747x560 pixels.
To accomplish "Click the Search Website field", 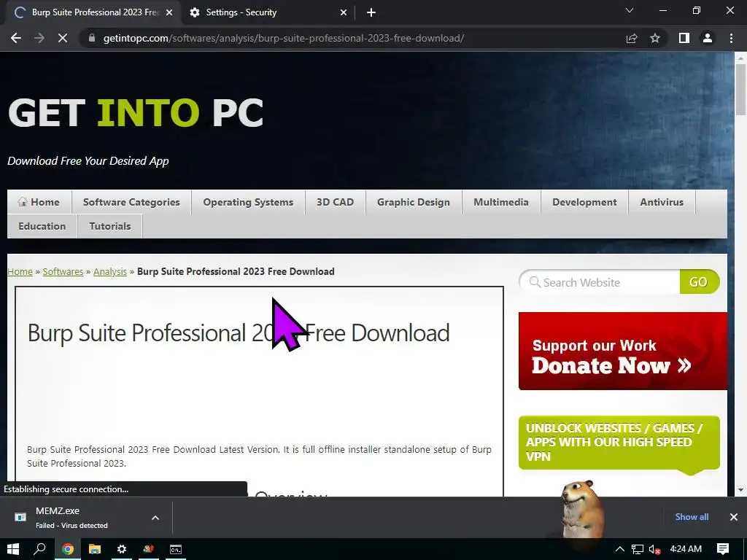I will click(x=600, y=282).
